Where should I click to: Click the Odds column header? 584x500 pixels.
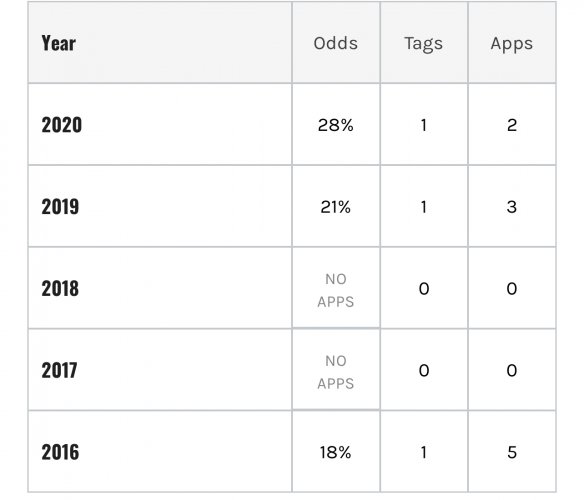coord(336,43)
